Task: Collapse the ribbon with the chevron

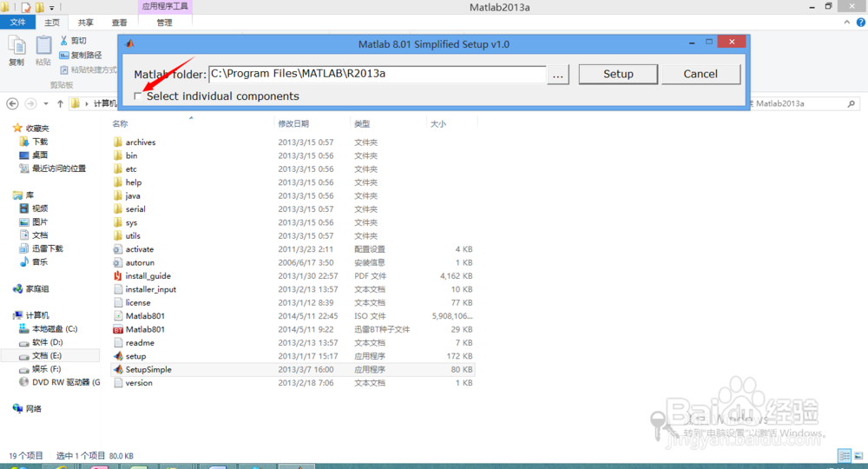Action: pyautogui.click(x=846, y=23)
